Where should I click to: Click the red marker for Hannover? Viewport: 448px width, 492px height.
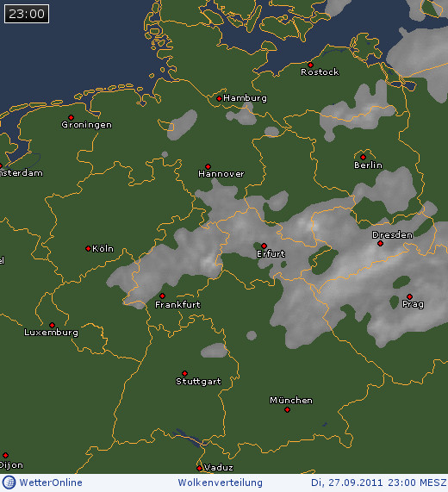[x=208, y=166]
